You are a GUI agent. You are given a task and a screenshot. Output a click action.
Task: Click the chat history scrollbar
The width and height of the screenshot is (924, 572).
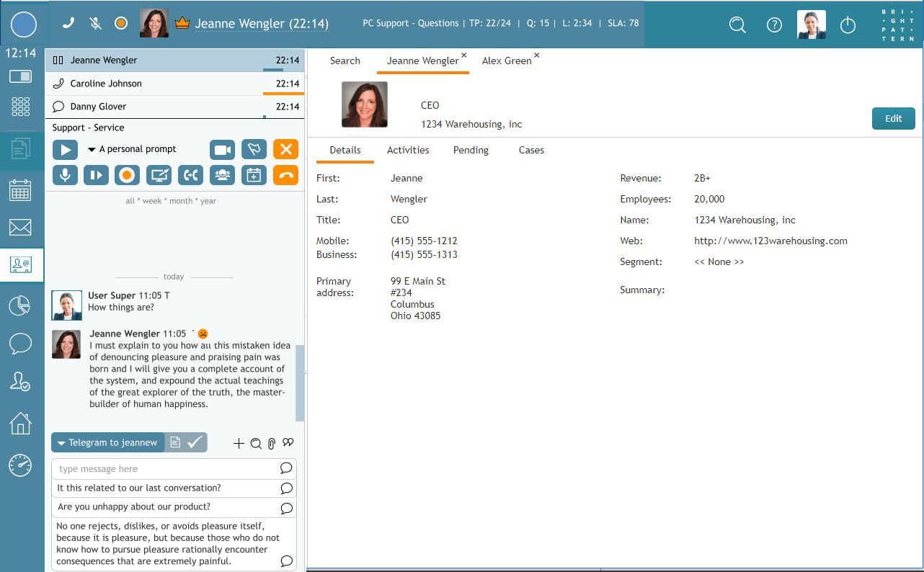click(300, 383)
